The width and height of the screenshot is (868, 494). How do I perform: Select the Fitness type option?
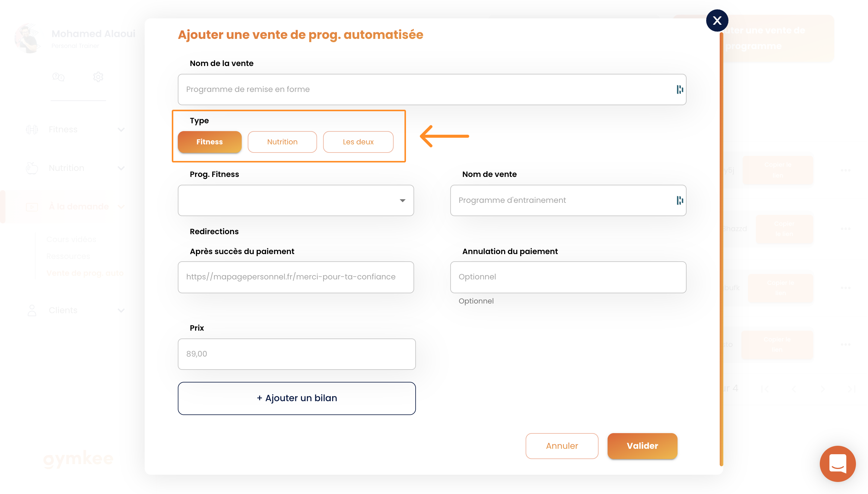209,142
